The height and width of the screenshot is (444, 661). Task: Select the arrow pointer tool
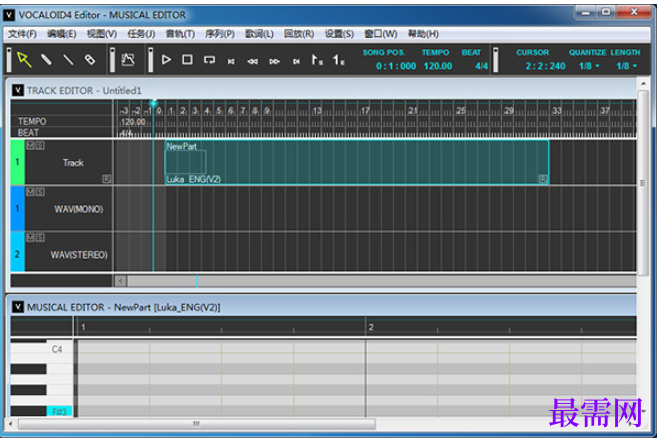click(x=24, y=60)
